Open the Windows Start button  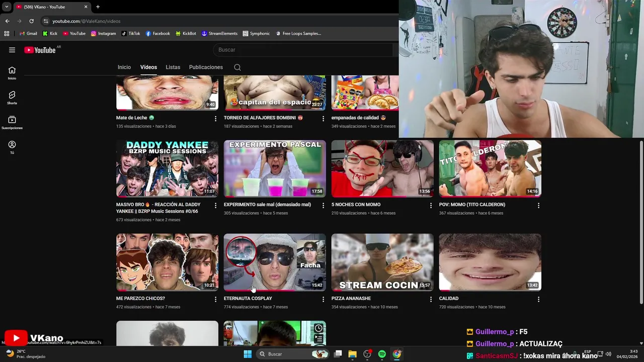point(248,354)
